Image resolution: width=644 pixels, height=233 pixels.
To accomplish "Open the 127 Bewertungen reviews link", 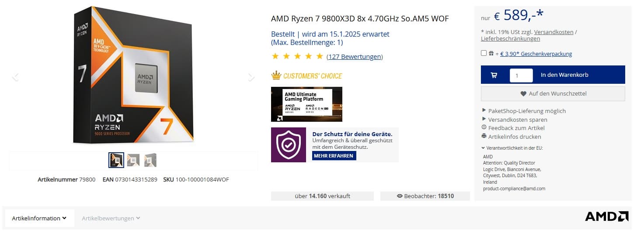I will tap(355, 57).
